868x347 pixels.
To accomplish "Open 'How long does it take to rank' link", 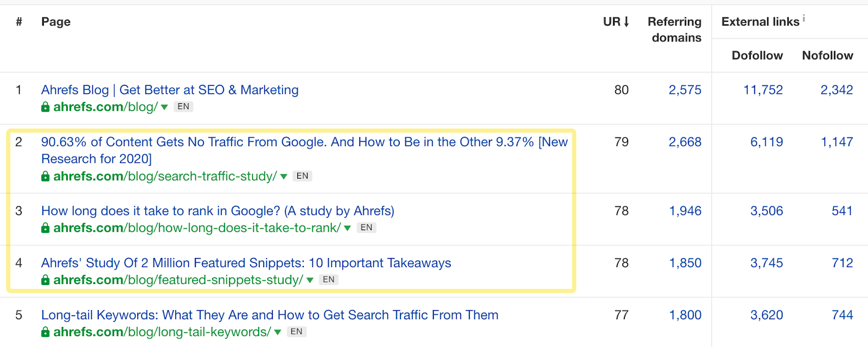I will [218, 211].
